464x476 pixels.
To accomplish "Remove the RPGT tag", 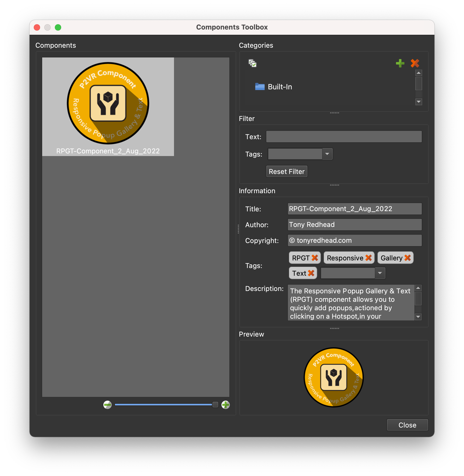I will [x=315, y=258].
